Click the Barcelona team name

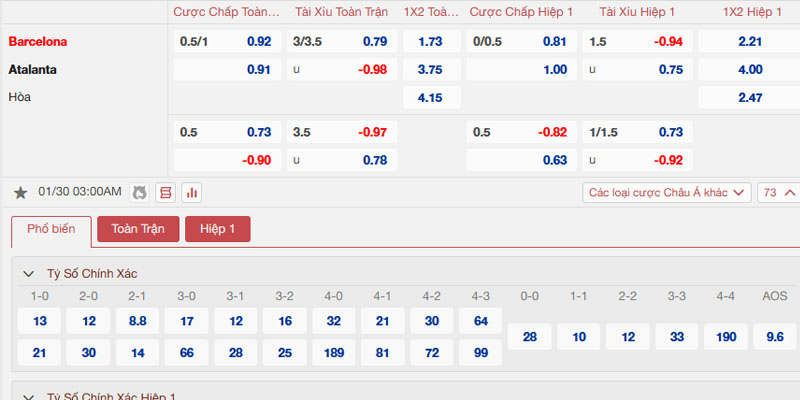pyautogui.click(x=38, y=41)
